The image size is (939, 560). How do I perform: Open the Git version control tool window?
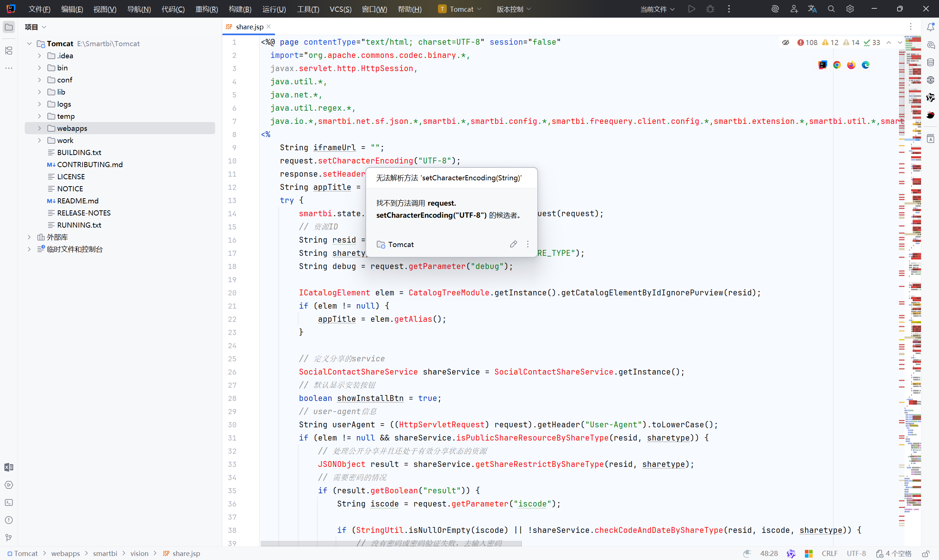click(9, 537)
